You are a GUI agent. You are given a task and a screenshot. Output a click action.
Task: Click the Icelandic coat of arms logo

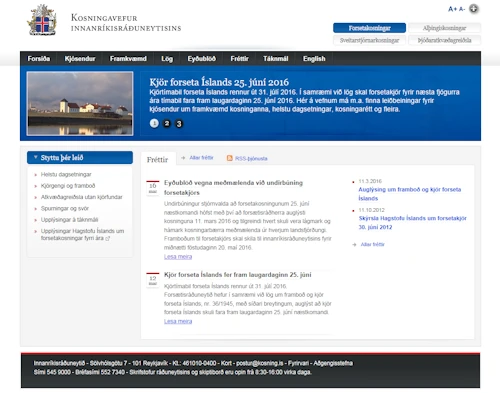pos(42,20)
